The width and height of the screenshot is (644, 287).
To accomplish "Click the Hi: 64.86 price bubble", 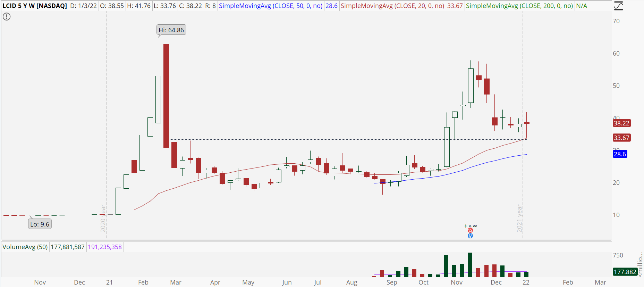I will pos(171,30).
